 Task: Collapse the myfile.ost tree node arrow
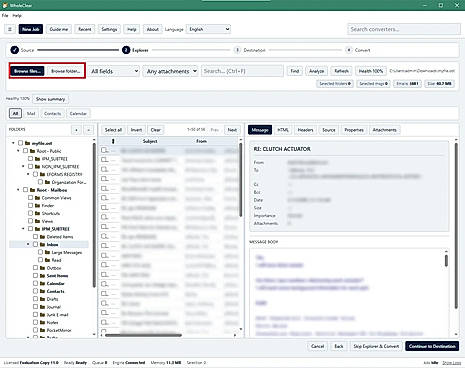coord(13,143)
